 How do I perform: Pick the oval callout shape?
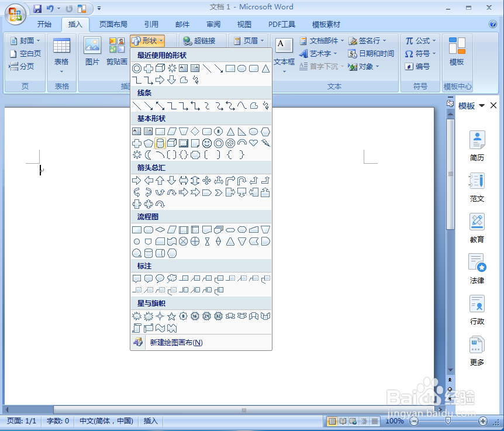pyautogui.click(x=160, y=278)
